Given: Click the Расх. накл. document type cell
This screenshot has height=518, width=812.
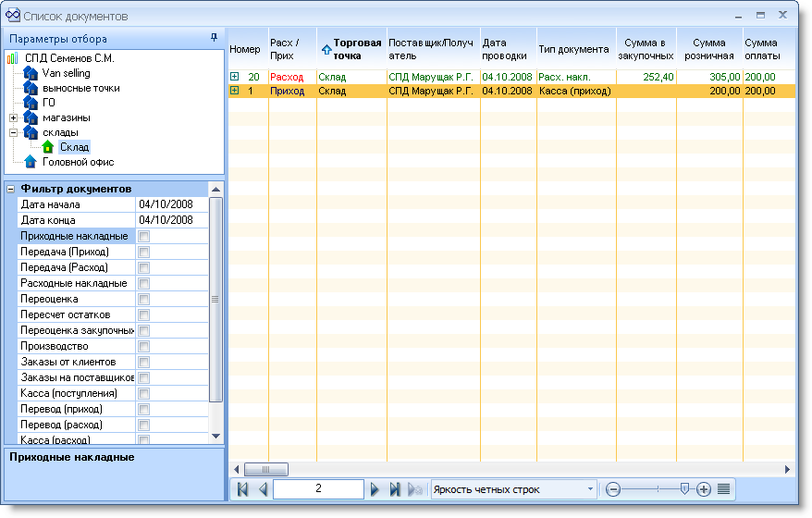Looking at the screenshot, I should pyautogui.click(x=576, y=77).
